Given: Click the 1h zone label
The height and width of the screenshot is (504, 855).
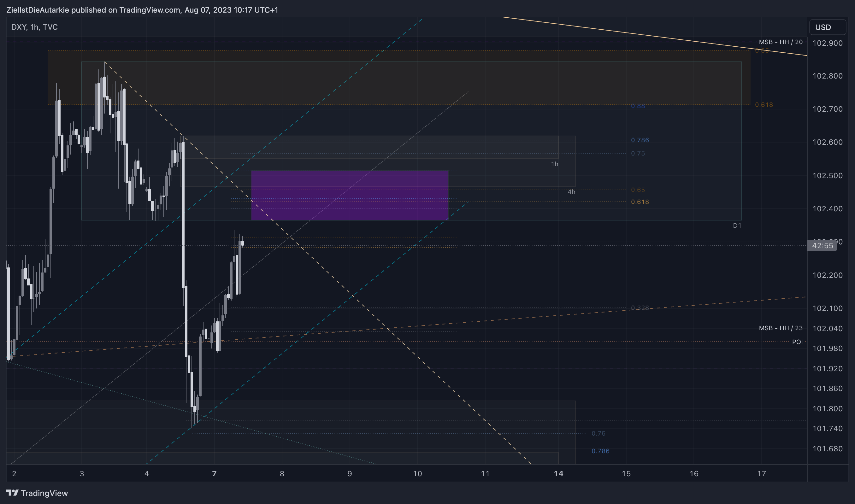Looking at the screenshot, I should [554, 164].
